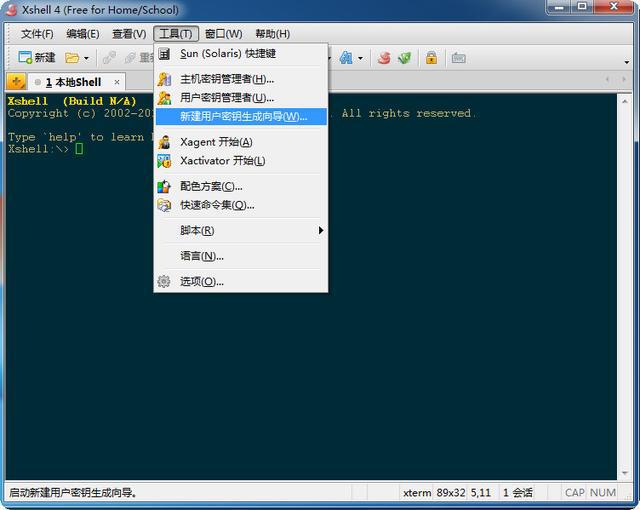Screen dimensions: 640x510
Task: Start Xagent from the tools menu
Action: pos(215,142)
